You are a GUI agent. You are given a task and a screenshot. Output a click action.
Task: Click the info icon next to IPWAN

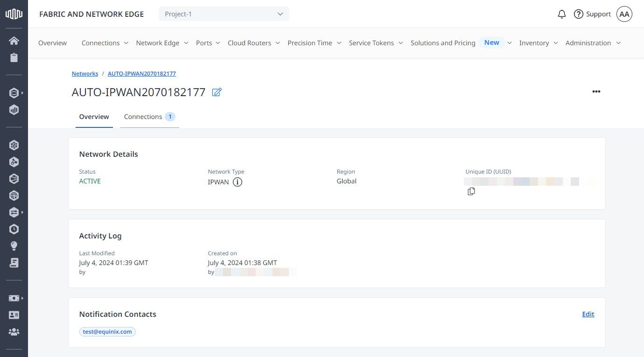(238, 182)
